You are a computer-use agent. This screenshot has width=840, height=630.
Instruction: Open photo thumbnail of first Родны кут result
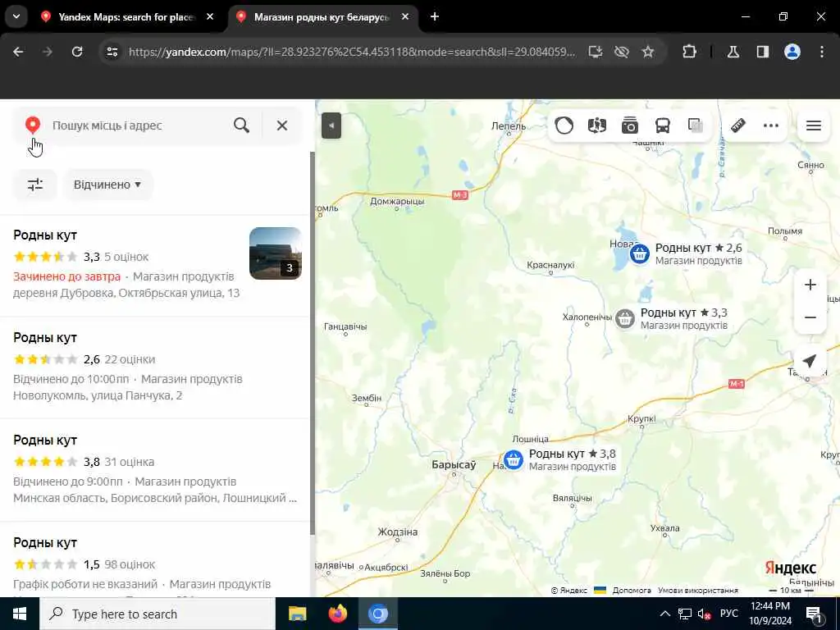pyautogui.click(x=276, y=253)
